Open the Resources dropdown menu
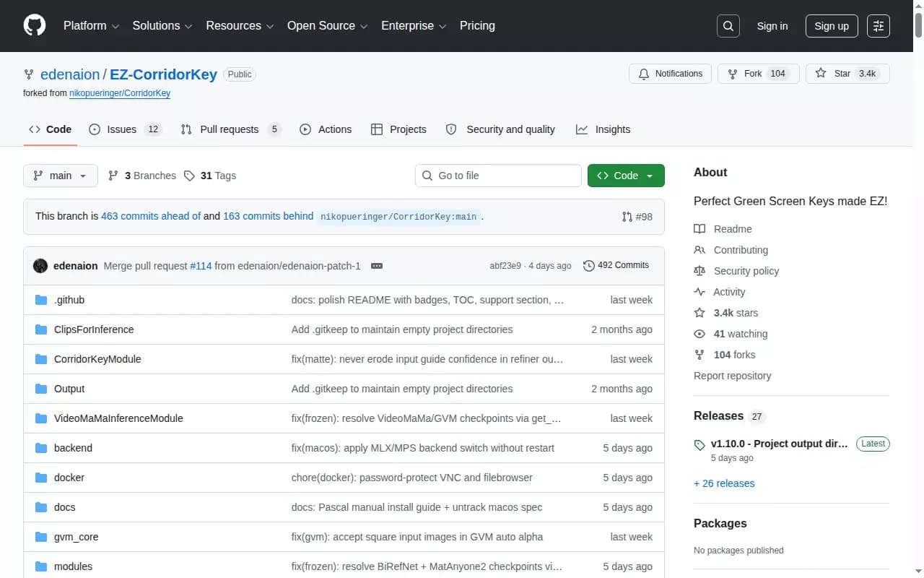 (x=240, y=26)
